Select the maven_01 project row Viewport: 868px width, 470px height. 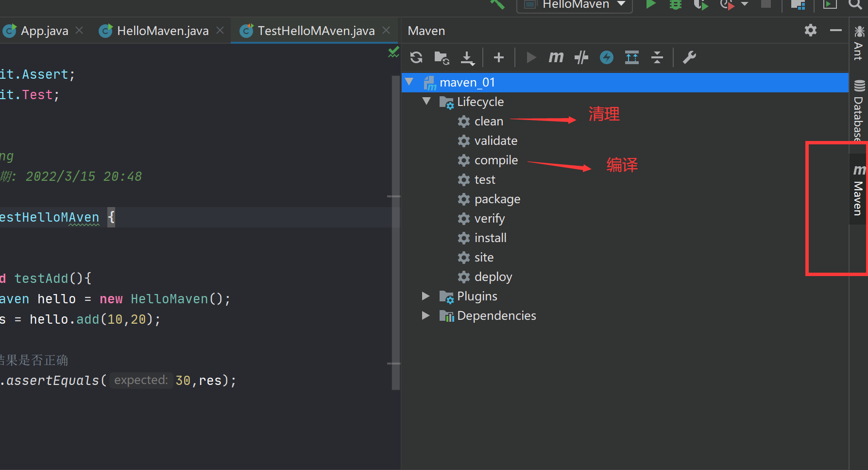(x=625, y=82)
